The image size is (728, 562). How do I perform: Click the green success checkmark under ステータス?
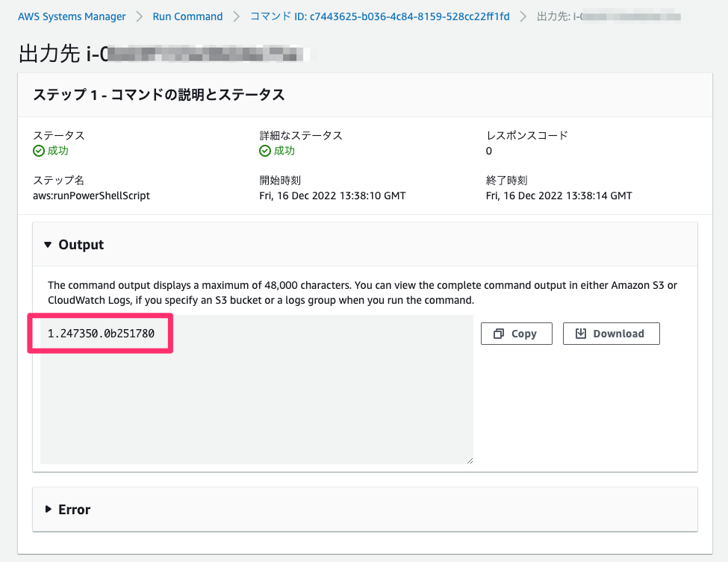[x=37, y=150]
